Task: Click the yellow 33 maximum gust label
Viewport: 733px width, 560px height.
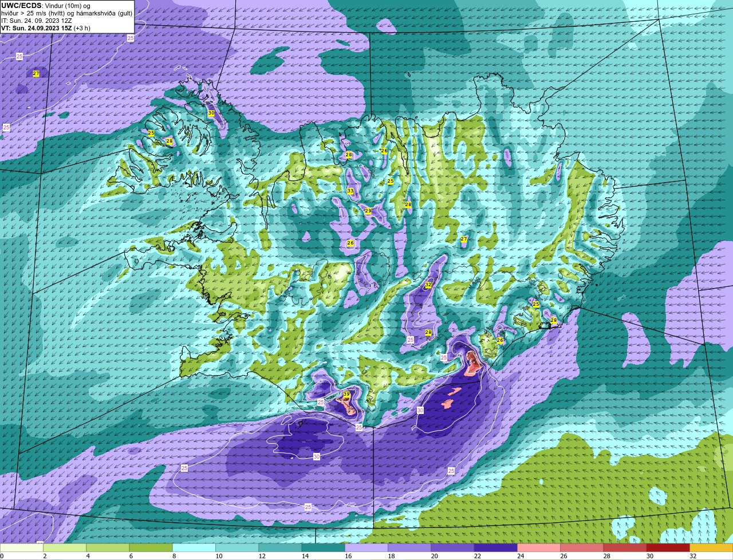Action: pos(350,191)
